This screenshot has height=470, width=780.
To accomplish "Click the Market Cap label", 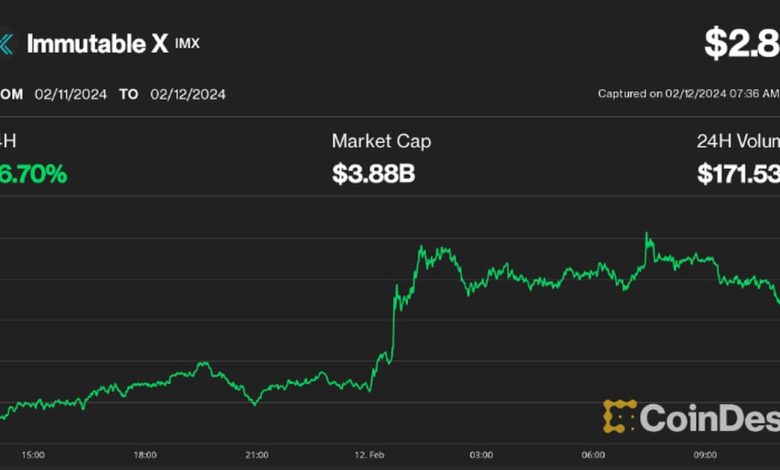I will pyautogui.click(x=382, y=142).
